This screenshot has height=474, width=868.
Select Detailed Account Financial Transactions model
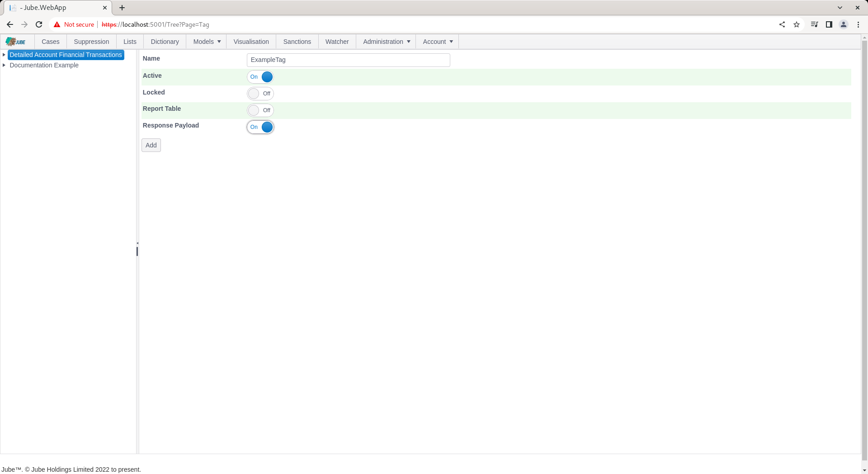point(66,55)
